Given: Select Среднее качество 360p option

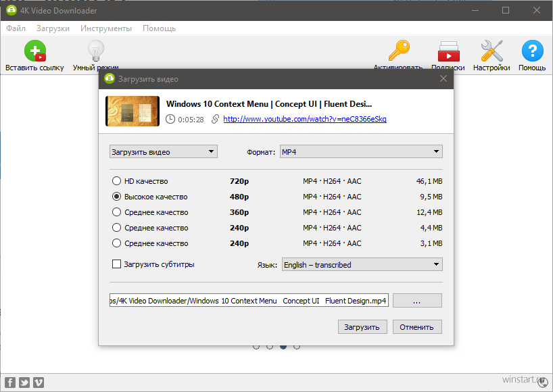Looking at the screenshot, I should 116,212.
